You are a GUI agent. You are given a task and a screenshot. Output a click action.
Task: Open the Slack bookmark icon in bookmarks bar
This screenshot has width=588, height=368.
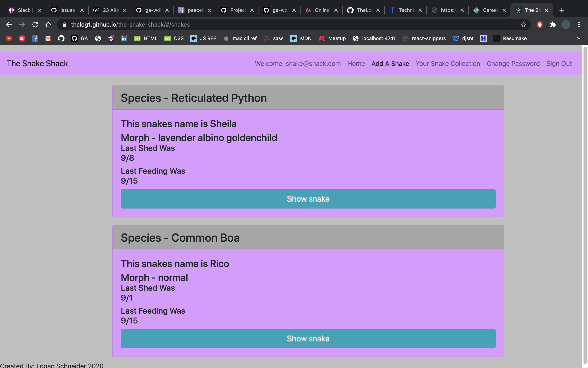(x=111, y=38)
